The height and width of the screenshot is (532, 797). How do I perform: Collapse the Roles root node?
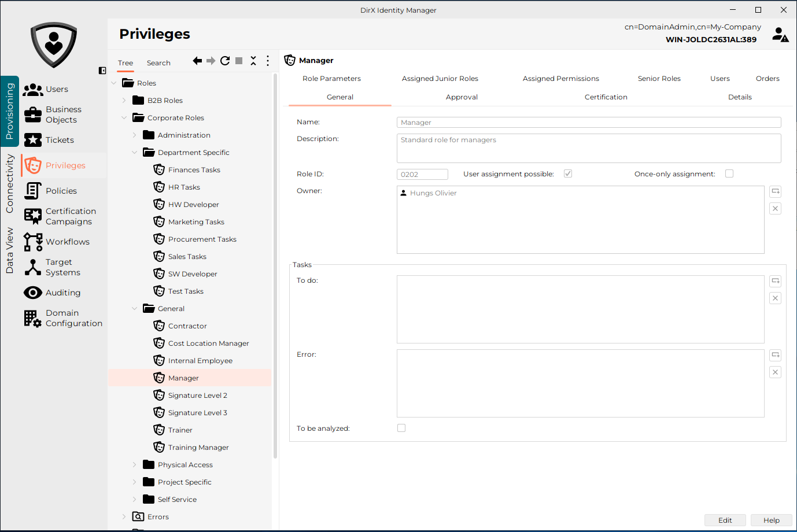click(113, 83)
